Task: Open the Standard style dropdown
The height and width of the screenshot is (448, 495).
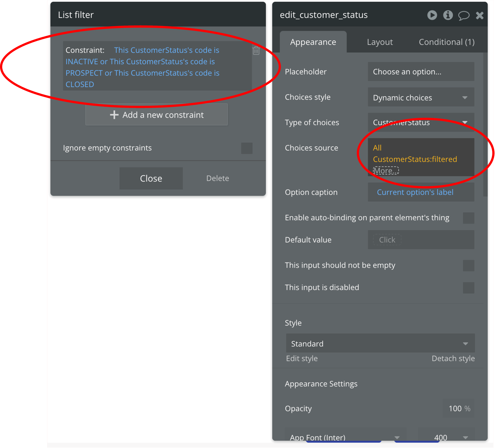Action: tap(380, 343)
